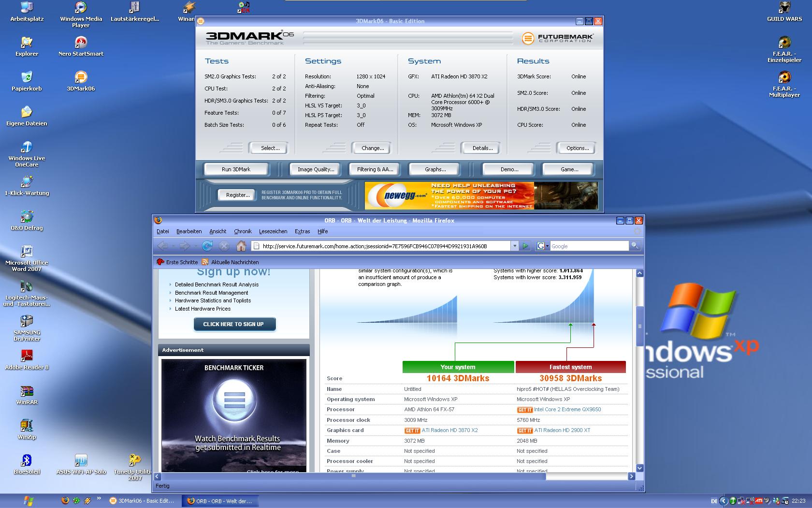The image size is (812, 508).
Task: Open Eigene Dateien folder icon
Action: click(x=27, y=117)
